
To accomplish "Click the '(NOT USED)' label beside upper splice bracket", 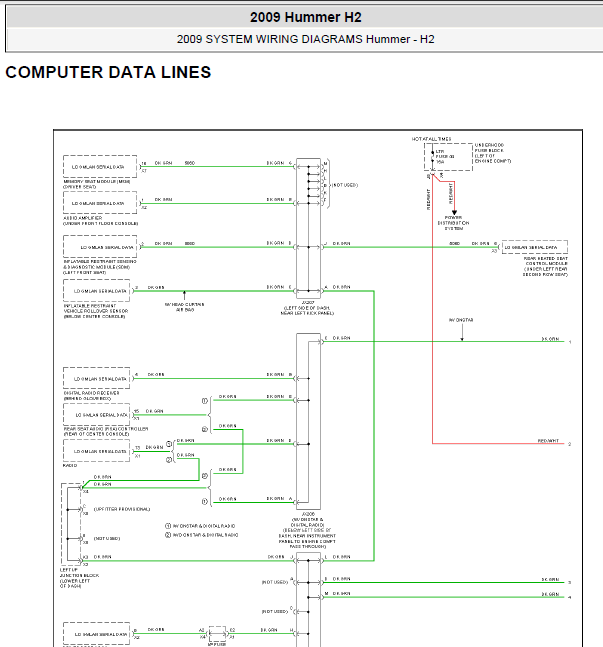I will 345,185.
